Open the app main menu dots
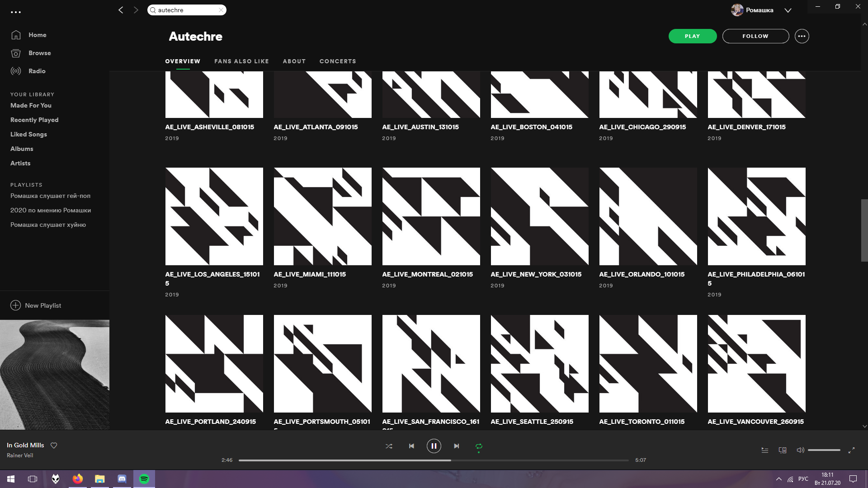The image size is (868, 488). pyautogui.click(x=16, y=12)
